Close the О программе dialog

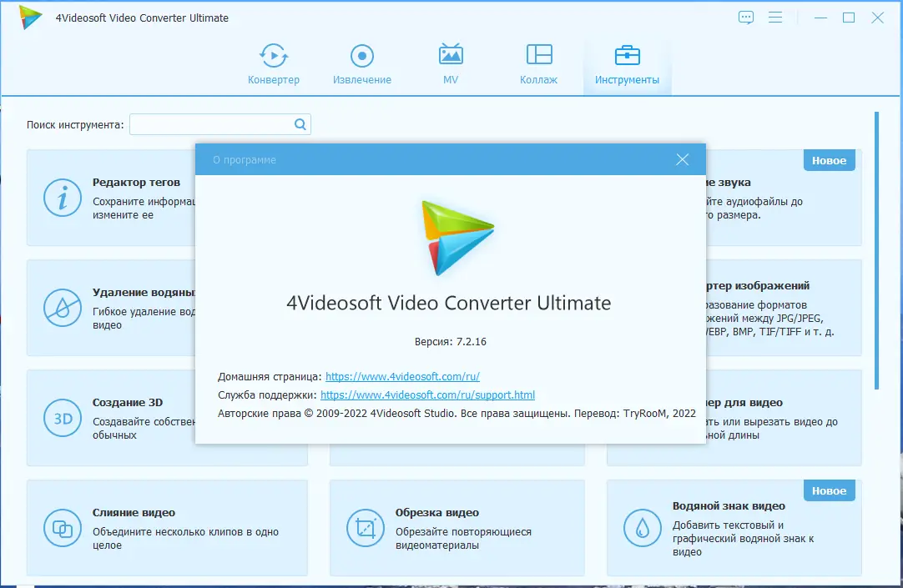click(x=683, y=159)
